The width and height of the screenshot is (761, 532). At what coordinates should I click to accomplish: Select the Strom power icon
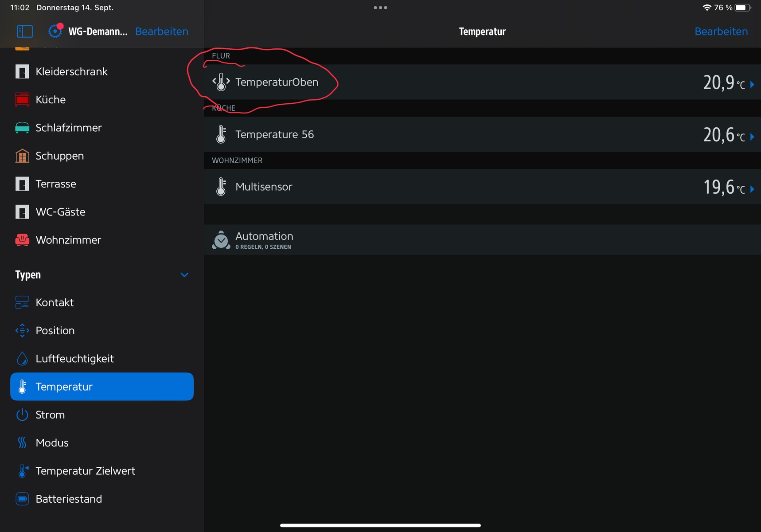(x=22, y=415)
